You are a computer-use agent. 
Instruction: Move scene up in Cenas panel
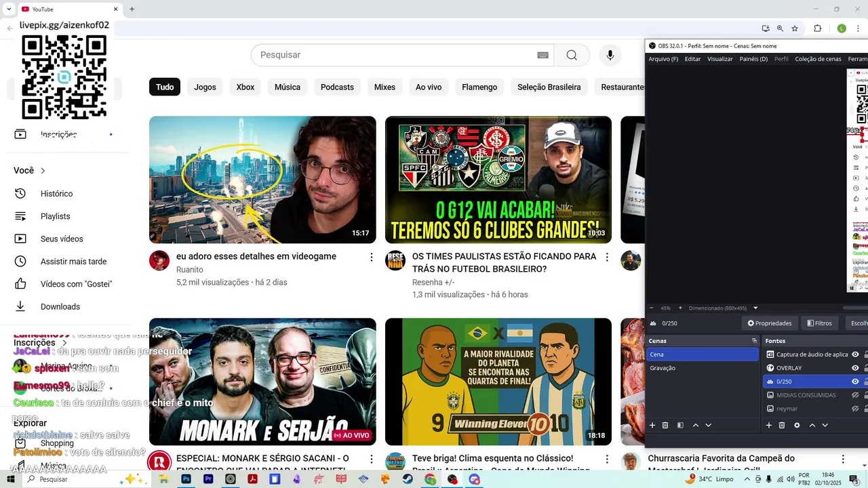tap(696, 425)
